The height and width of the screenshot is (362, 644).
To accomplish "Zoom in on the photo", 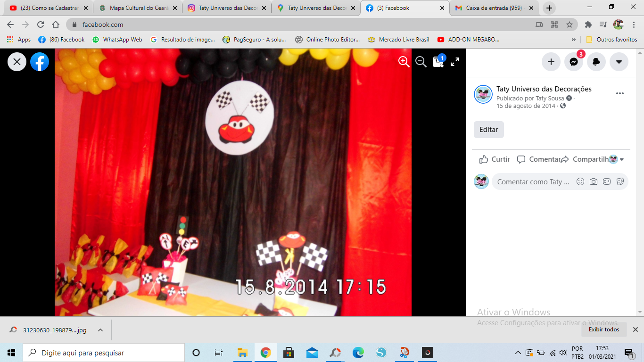I will pos(404,62).
